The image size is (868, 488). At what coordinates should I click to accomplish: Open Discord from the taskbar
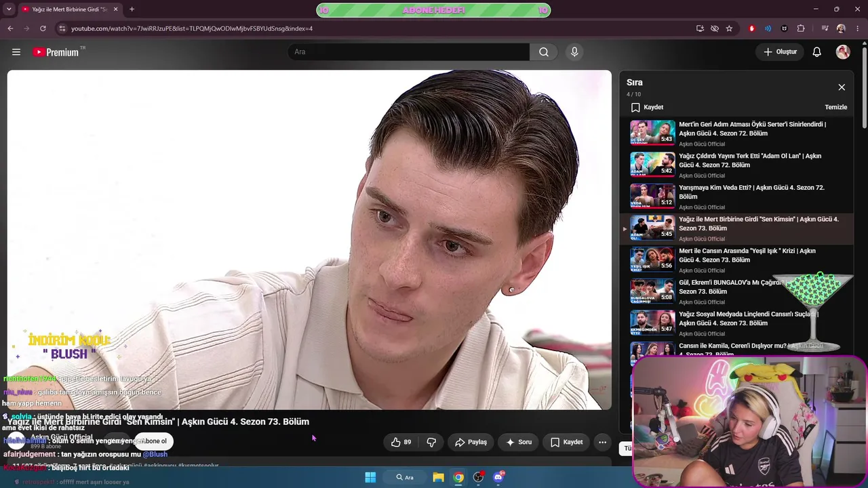498,477
